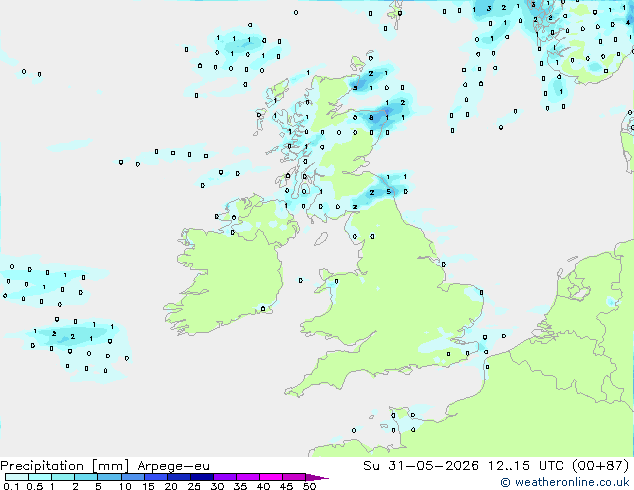Pick the 35–40 mm purple legend swatch
Image resolution: width=634 pixels, height=490 pixels.
pyautogui.click(x=248, y=477)
